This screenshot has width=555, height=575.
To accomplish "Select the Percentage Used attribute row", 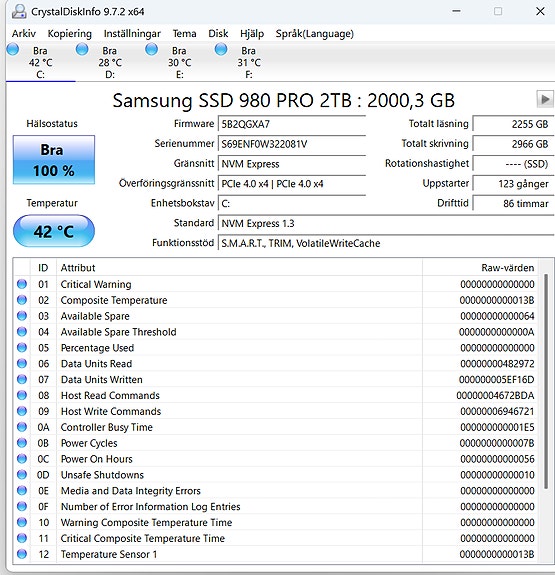I will [x=275, y=348].
